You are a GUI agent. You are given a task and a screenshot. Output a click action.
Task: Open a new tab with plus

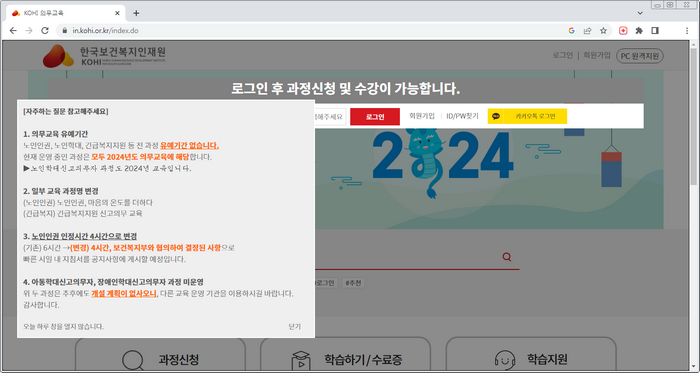pos(136,13)
